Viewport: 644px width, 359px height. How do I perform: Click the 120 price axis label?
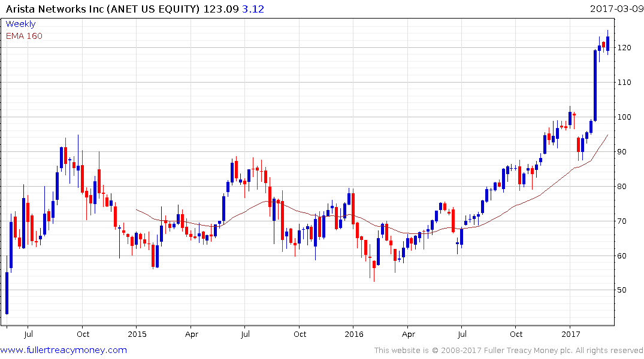[624, 48]
